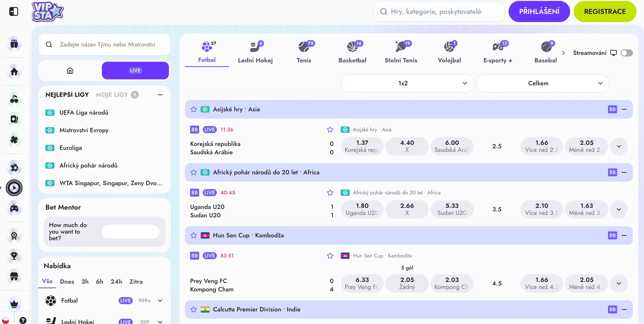Expand more markets for Uganda U20 match

click(619, 209)
